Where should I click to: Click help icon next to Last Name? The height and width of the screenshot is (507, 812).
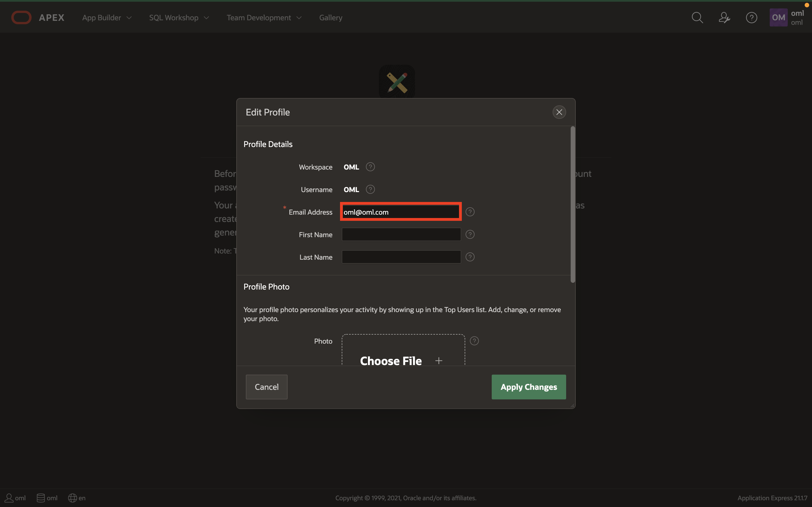470,257
